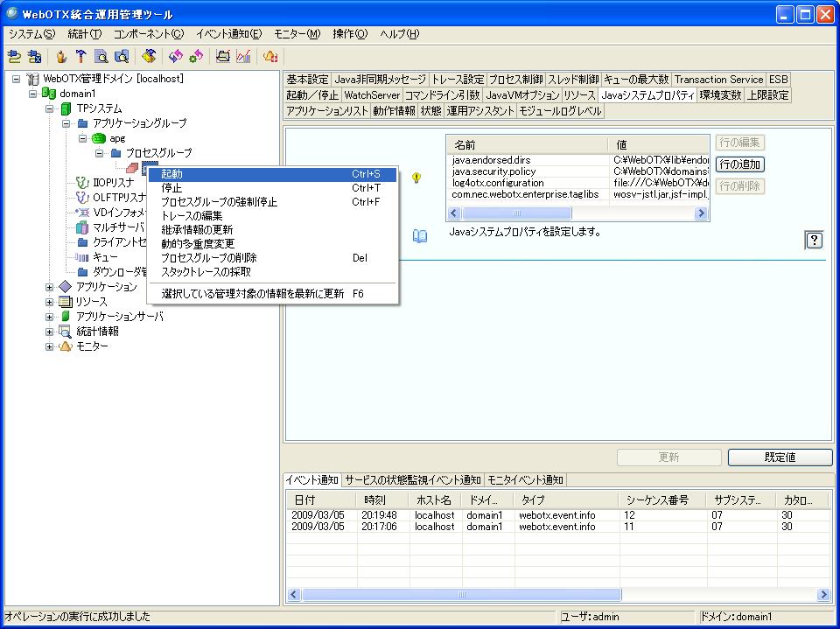Screen dimensions: 840x629
Task: Choose 停止 from the context menu
Action: tap(171, 188)
